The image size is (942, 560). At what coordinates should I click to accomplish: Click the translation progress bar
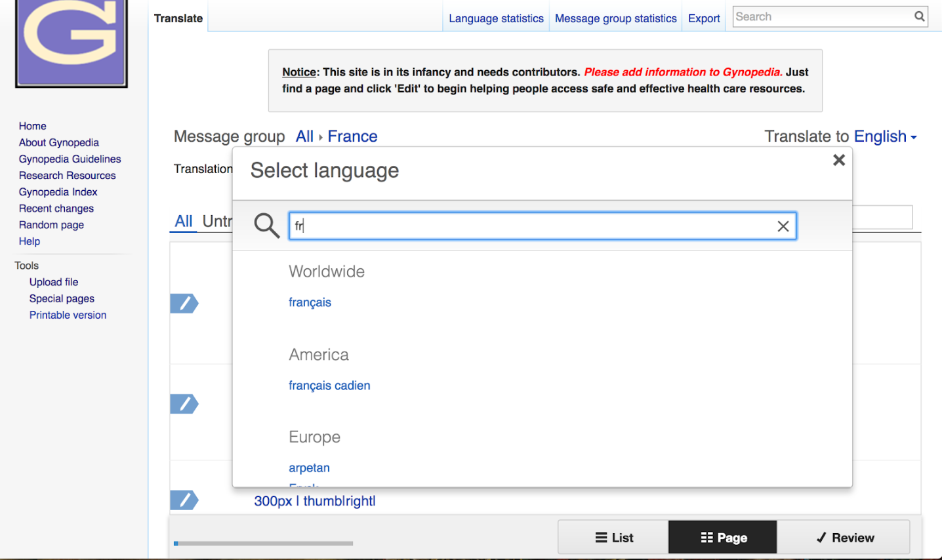click(263, 543)
